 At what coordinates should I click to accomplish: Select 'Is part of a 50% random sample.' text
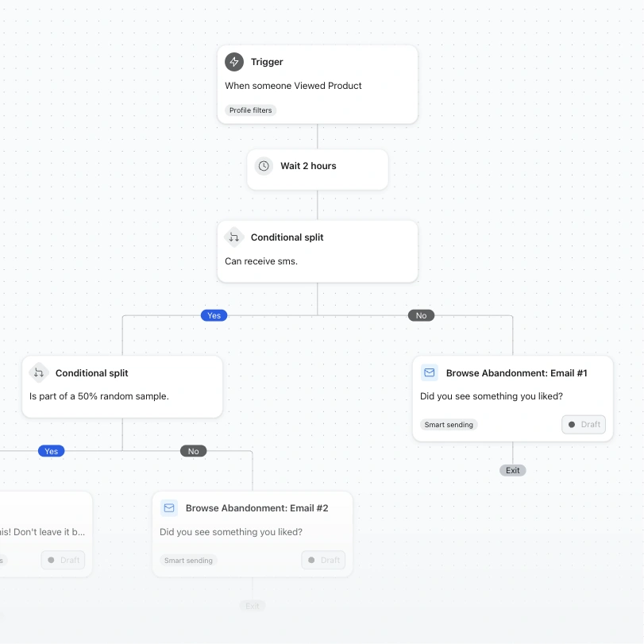coord(99,396)
